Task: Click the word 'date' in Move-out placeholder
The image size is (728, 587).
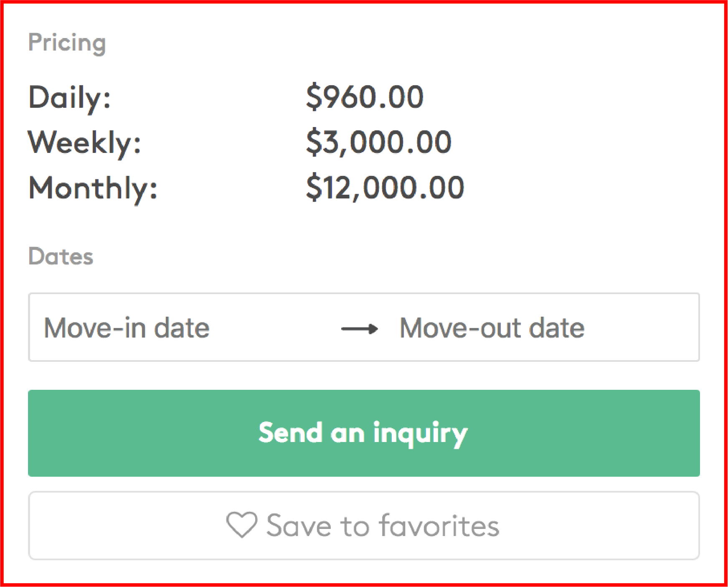Action: click(x=556, y=328)
